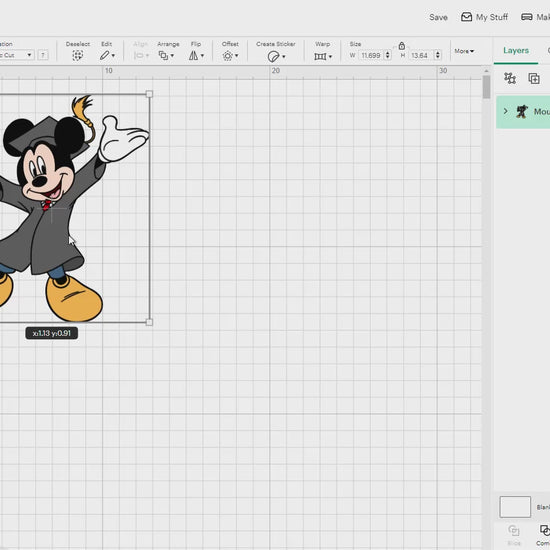This screenshot has height=550, width=550.
Task: Expand the Arrange dropdown arrow
Action: tap(172, 55)
